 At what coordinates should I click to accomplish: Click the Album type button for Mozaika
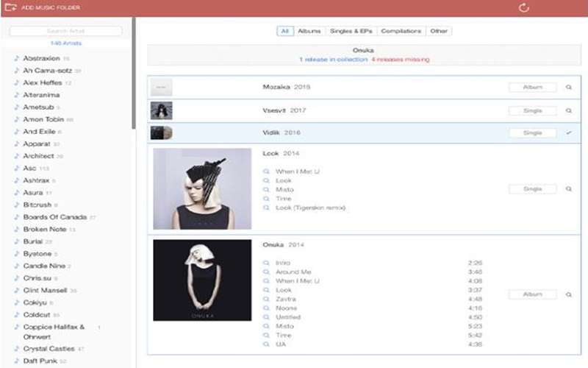[532, 87]
